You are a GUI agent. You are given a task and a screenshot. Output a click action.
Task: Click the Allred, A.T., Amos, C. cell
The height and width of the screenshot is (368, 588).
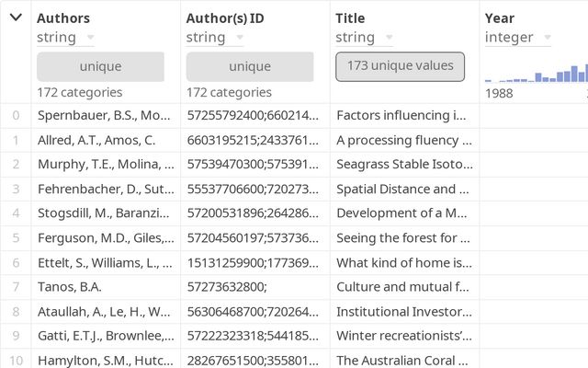(x=106, y=140)
